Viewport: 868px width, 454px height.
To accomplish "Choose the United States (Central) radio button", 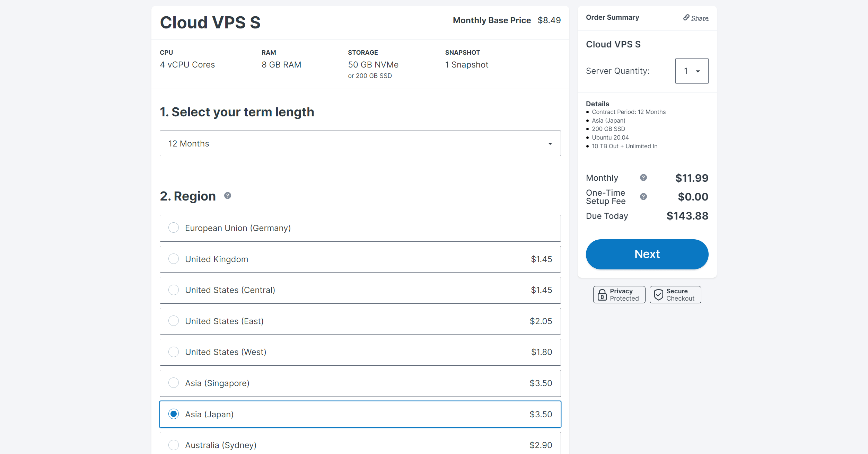I will [x=174, y=290].
